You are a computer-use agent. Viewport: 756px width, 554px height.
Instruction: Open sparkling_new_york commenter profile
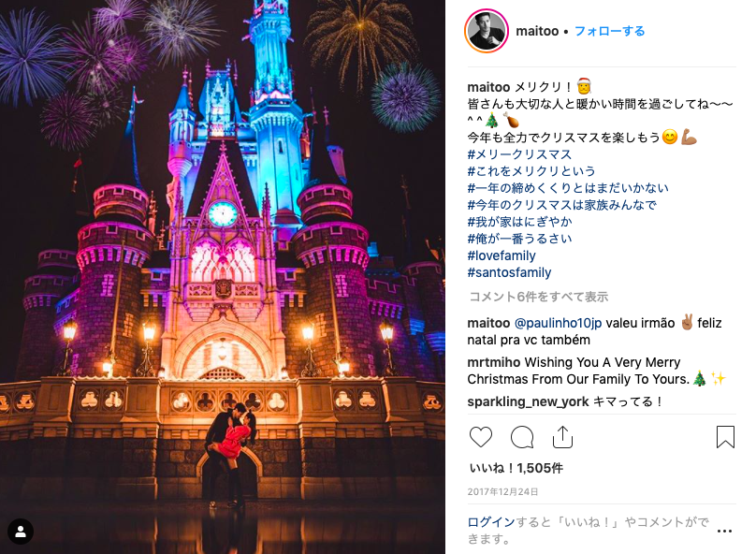pos(528,401)
